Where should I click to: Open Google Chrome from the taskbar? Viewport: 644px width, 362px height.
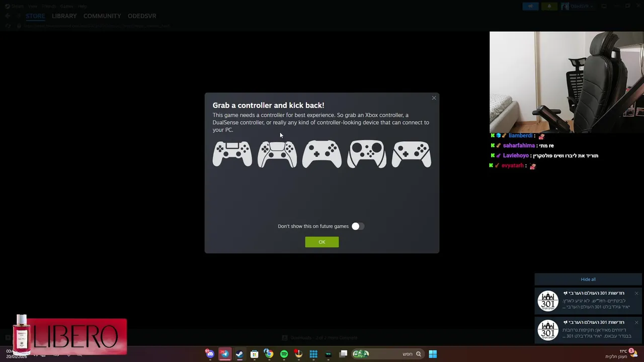pyautogui.click(x=269, y=354)
